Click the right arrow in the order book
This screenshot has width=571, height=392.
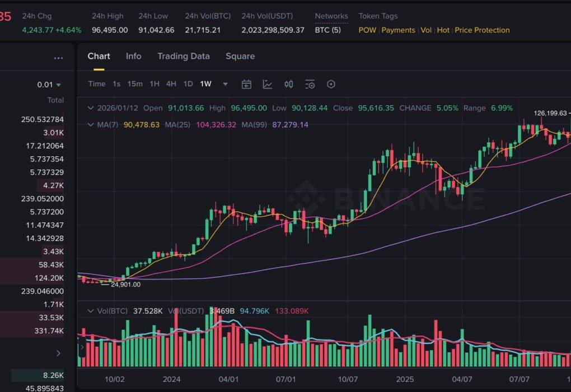[58, 353]
